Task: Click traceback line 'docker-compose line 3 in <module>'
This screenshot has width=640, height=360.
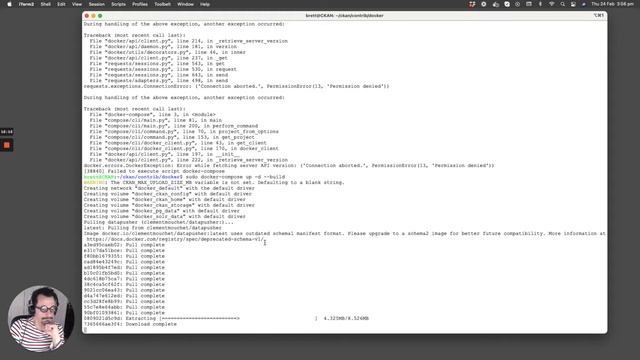Action: (152, 115)
